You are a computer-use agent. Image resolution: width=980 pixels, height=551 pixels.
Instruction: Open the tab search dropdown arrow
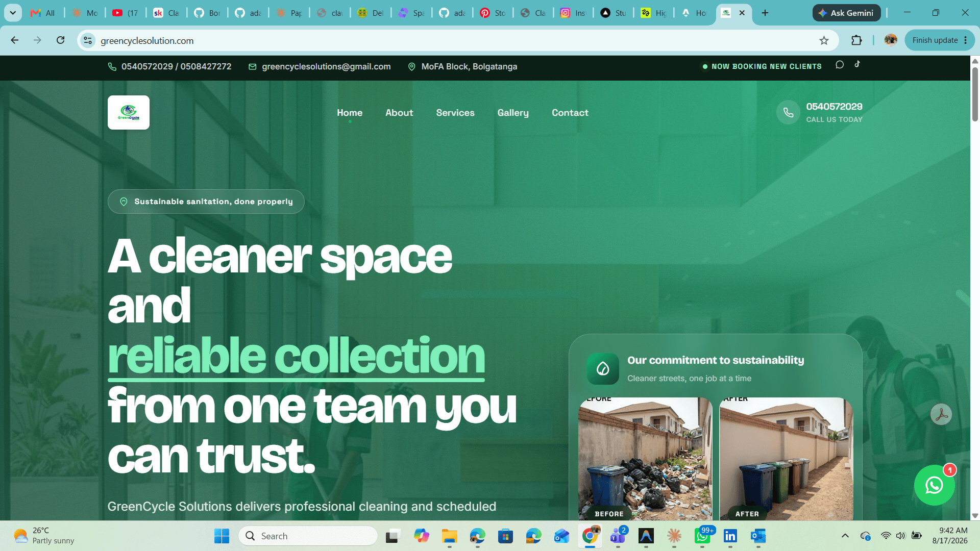pos(13,13)
